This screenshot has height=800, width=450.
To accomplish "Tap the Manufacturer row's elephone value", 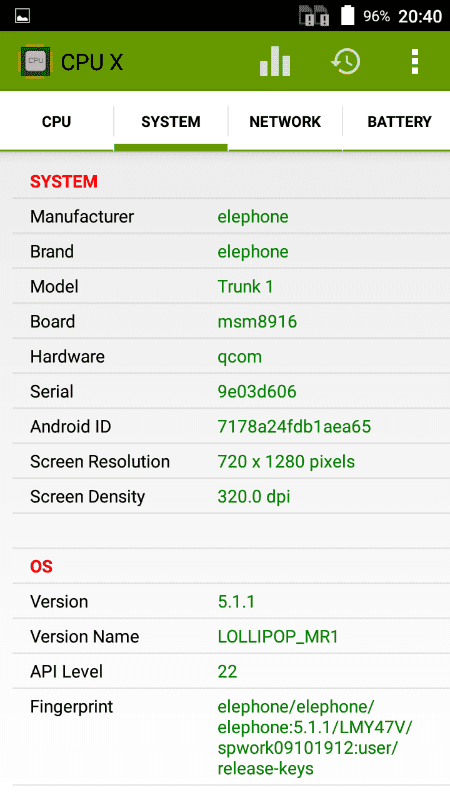I will coord(253,217).
